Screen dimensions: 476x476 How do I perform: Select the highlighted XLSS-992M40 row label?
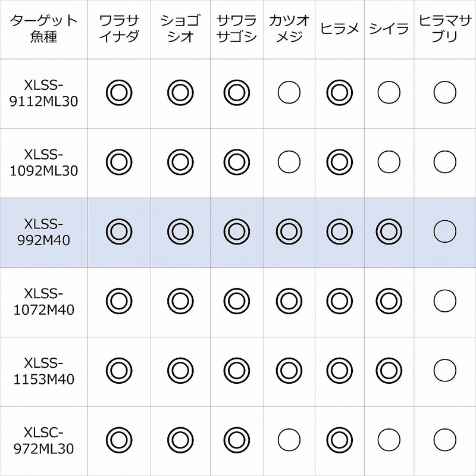pyautogui.click(x=45, y=231)
